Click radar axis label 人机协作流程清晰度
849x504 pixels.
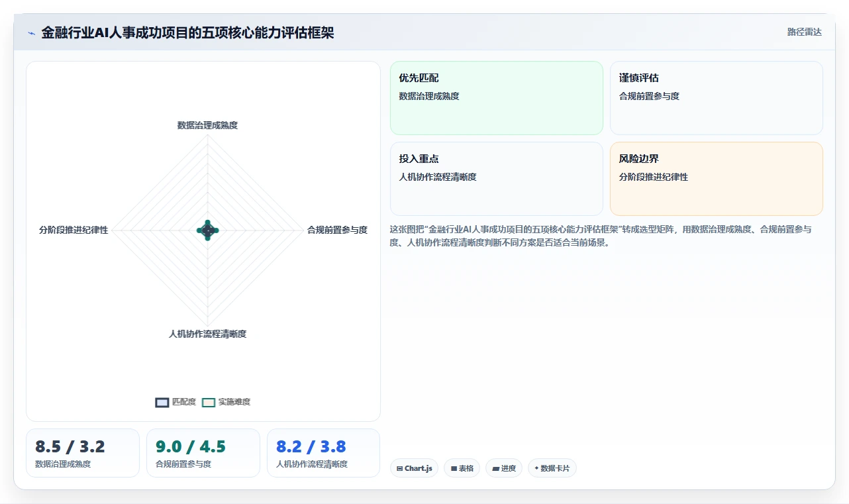pyautogui.click(x=207, y=334)
